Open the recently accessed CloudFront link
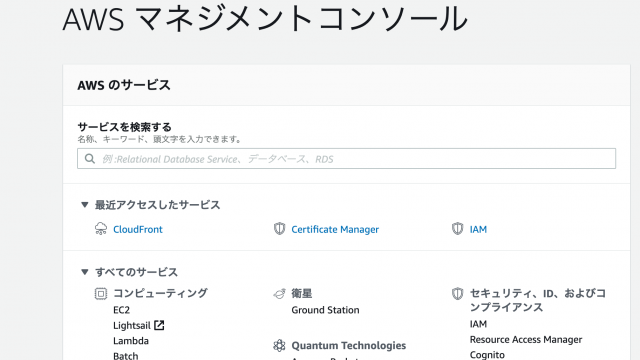Screen dimensions: 640x360 [x=138, y=229]
